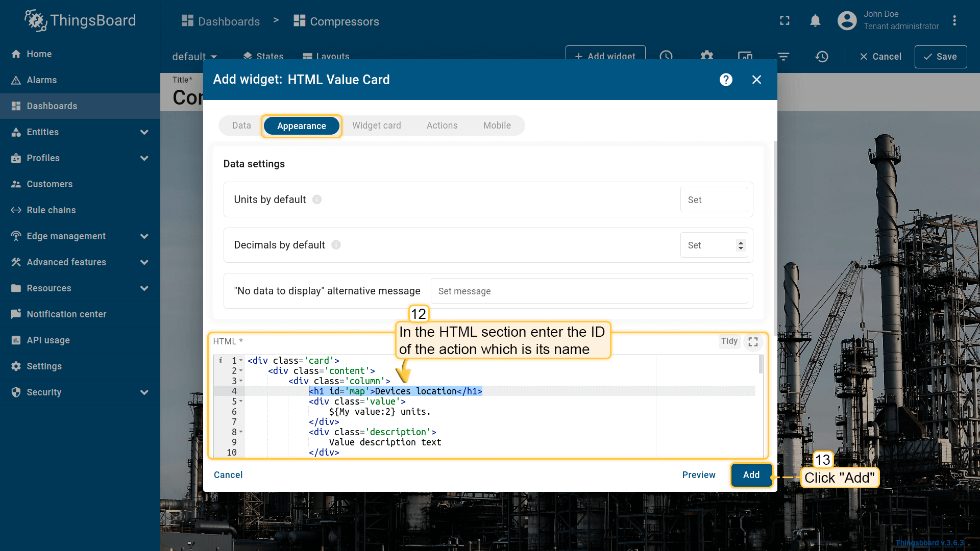The height and width of the screenshot is (551, 980).
Task: Open version history clock icon
Action: pos(821,57)
